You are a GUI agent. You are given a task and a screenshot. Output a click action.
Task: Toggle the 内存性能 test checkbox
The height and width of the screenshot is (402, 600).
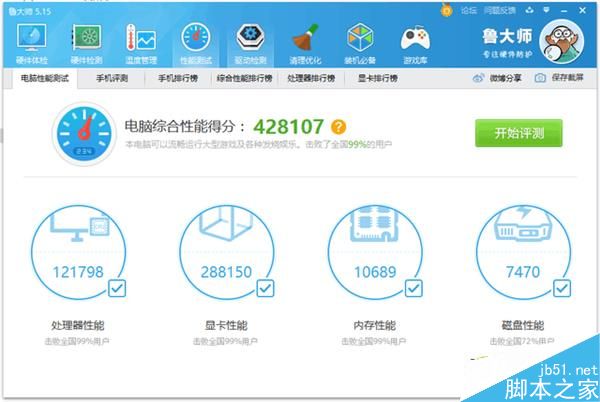tap(414, 288)
